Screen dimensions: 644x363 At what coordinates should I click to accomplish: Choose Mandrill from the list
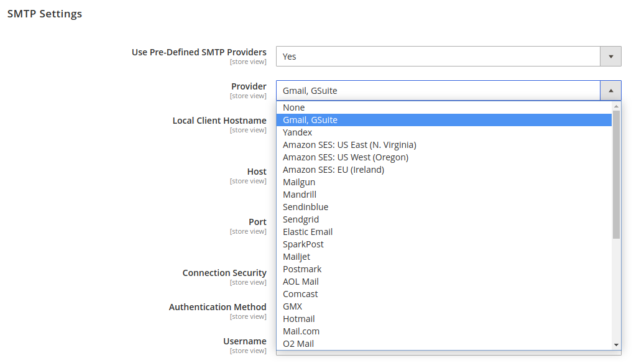(300, 195)
